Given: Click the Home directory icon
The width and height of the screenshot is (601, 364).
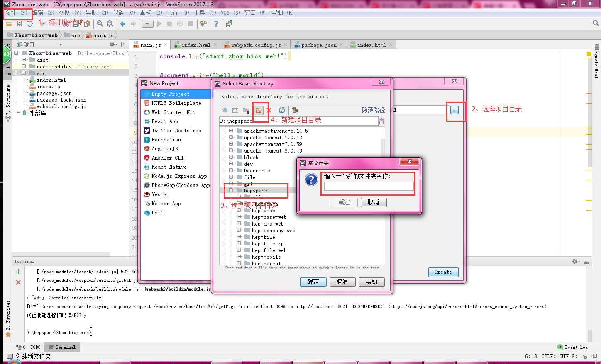Looking at the screenshot, I should 225,110.
